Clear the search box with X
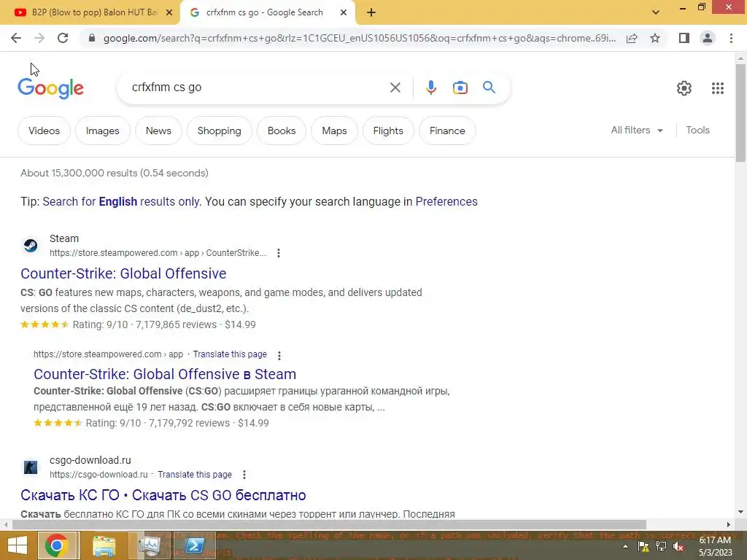The width and height of the screenshot is (747, 560). (x=395, y=87)
